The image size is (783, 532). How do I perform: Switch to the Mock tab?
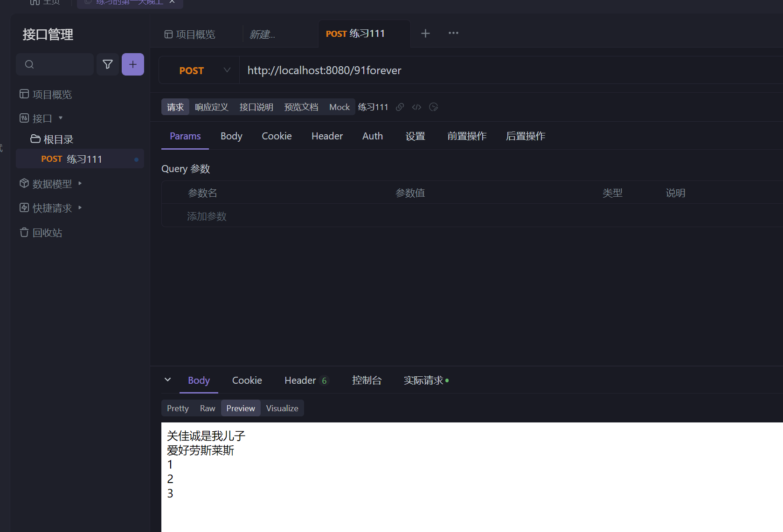click(x=339, y=107)
